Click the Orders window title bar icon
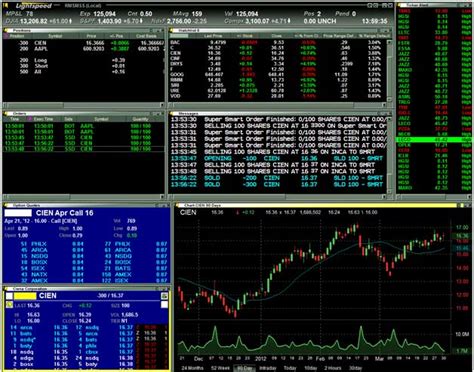 tap(6, 114)
